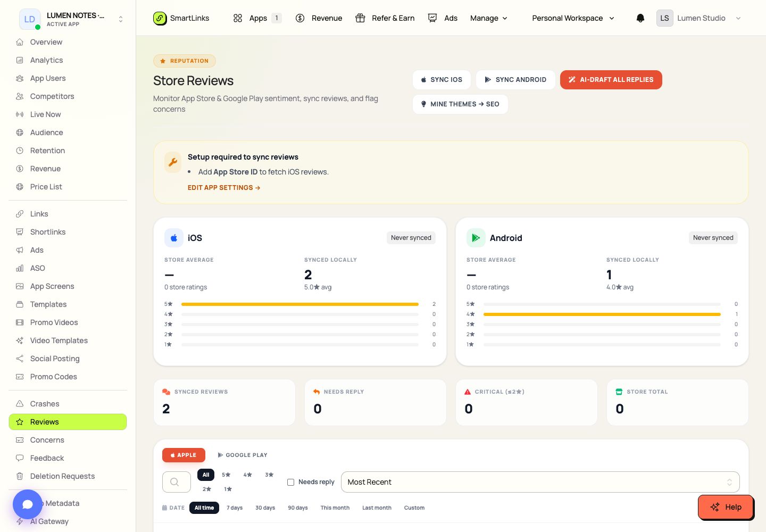Screen dimensions: 766x532
Task: Click the Android 4-star rating bar
Action: tap(602, 314)
